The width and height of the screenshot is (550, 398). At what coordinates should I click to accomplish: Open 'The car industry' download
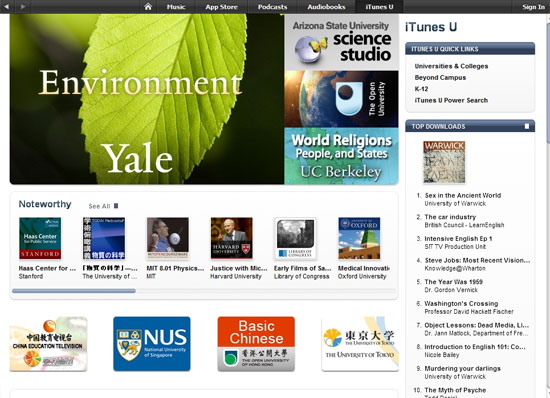click(x=450, y=217)
